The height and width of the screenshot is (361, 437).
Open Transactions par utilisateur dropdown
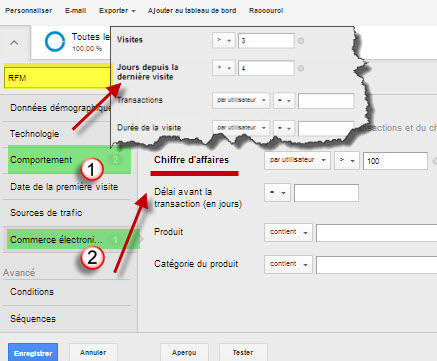pos(241,100)
